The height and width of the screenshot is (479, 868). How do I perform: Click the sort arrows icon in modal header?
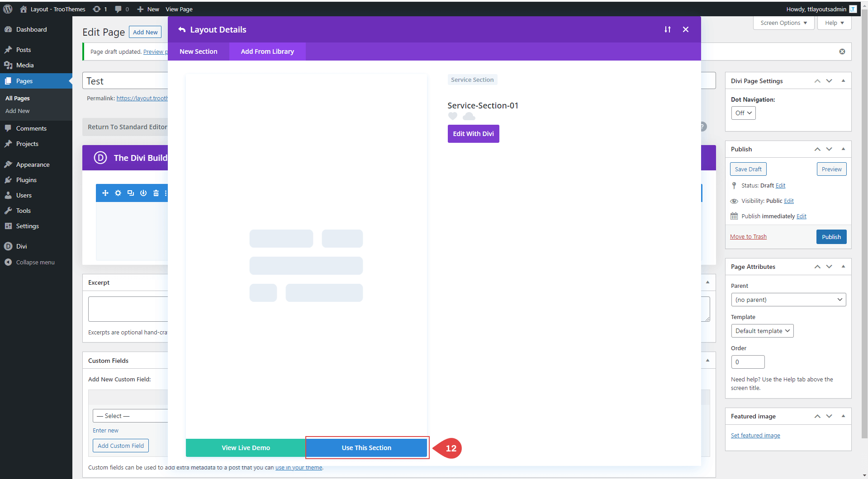tap(668, 29)
